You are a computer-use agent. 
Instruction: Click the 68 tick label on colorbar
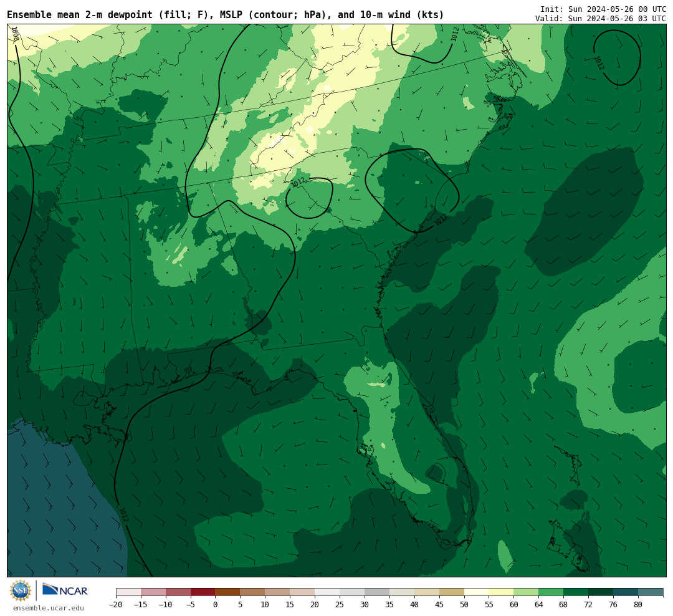click(x=564, y=605)
